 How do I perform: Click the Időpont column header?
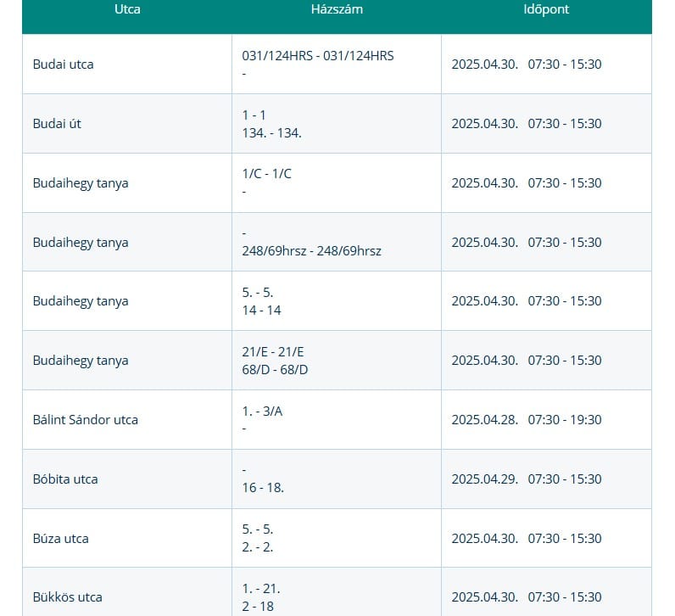(x=546, y=9)
